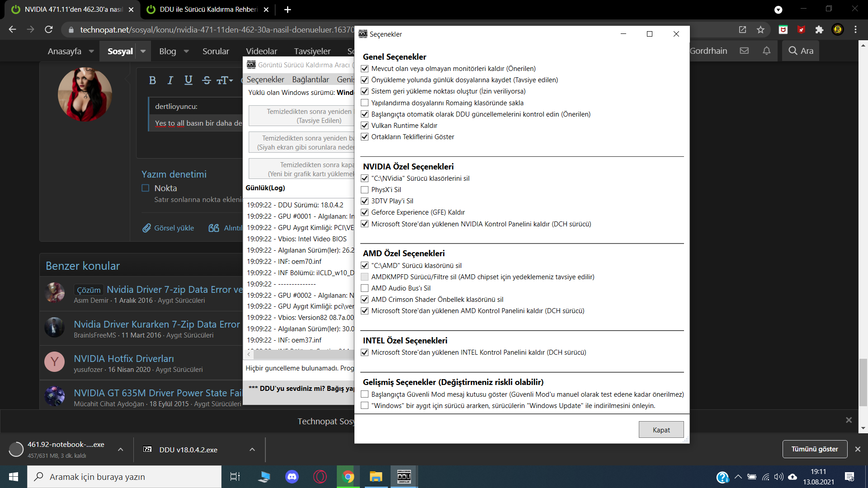
Task: Click the Bold formatting icon in editor
Action: [152, 80]
